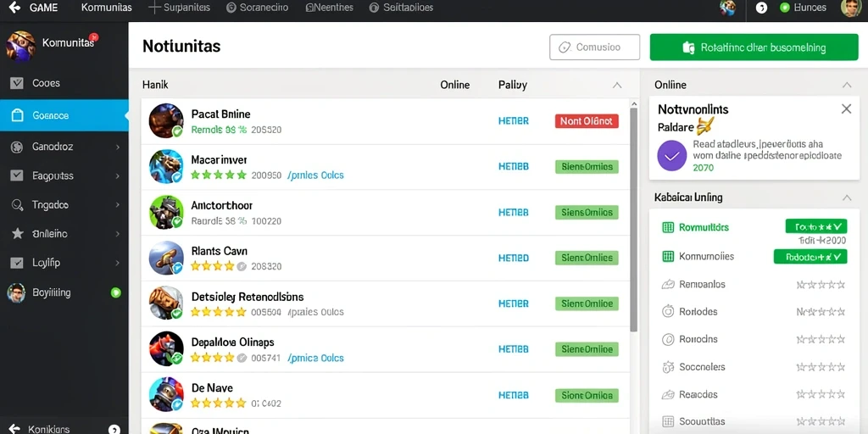Toggle the green checked badge for Rovmuitidrs

[816, 225]
